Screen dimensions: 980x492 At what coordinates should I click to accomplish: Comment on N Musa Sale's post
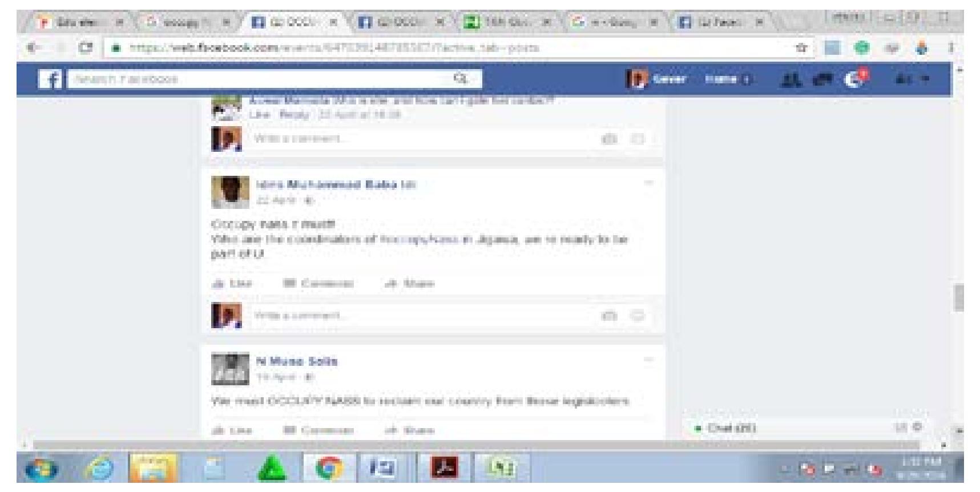click(318, 430)
